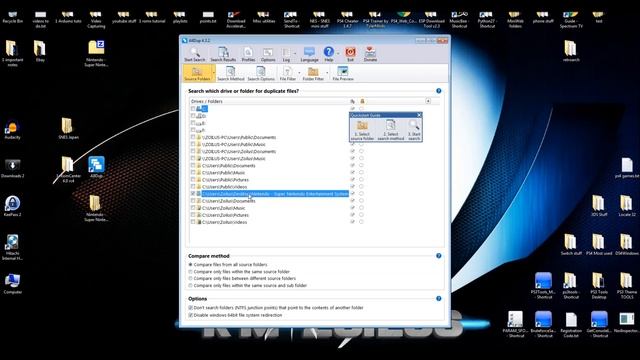Open the retroarch folder on desktop
640x360 pixels.
pyautogui.click(x=571, y=51)
